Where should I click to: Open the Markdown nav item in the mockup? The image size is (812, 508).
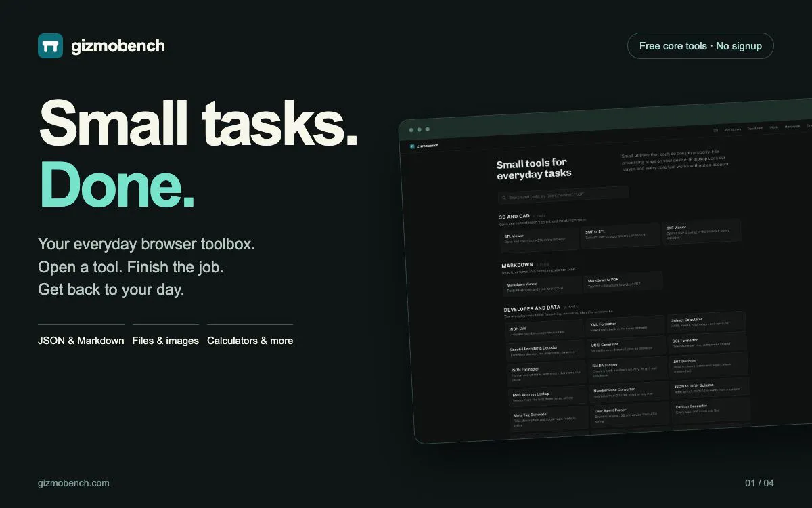pos(733,129)
